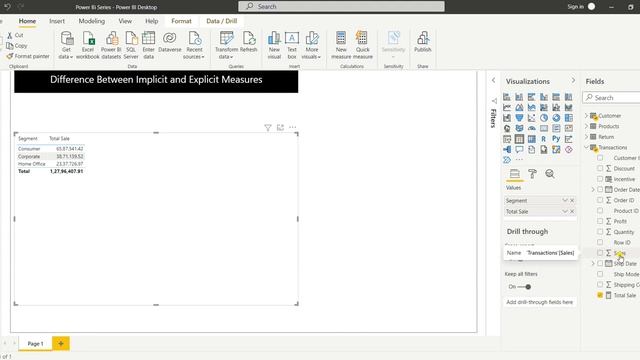
Task: Pick the Line chart visual
Action: pyautogui.click(x=507, y=107)
